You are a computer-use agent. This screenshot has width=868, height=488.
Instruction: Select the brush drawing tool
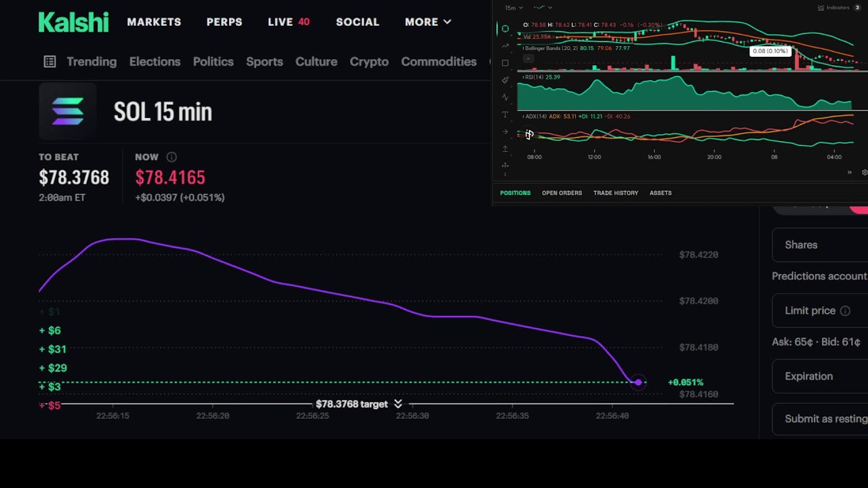[505, 80]
